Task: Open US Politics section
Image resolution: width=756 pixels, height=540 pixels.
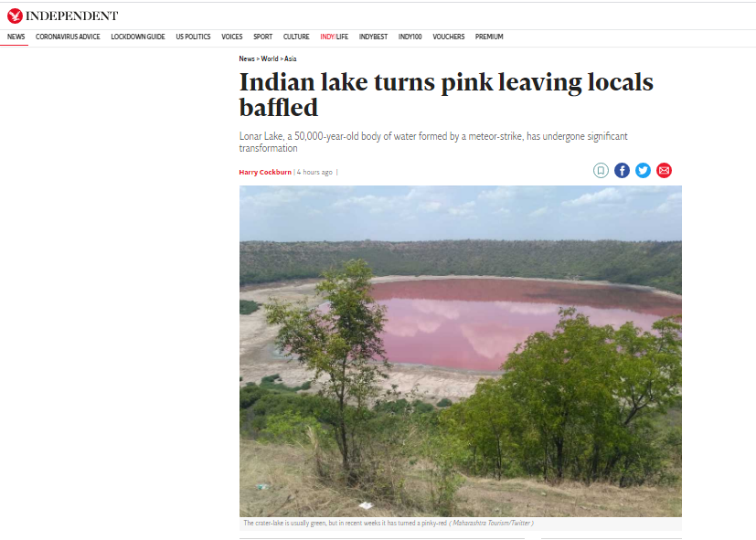Action: pos(193,37)
